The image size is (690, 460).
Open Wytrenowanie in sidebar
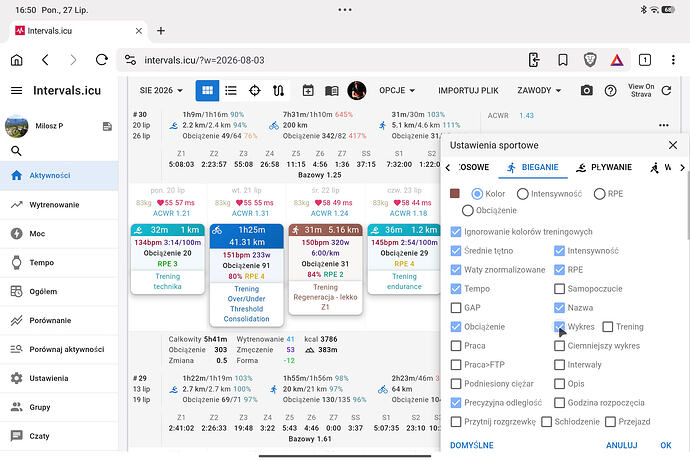(59, 205)
